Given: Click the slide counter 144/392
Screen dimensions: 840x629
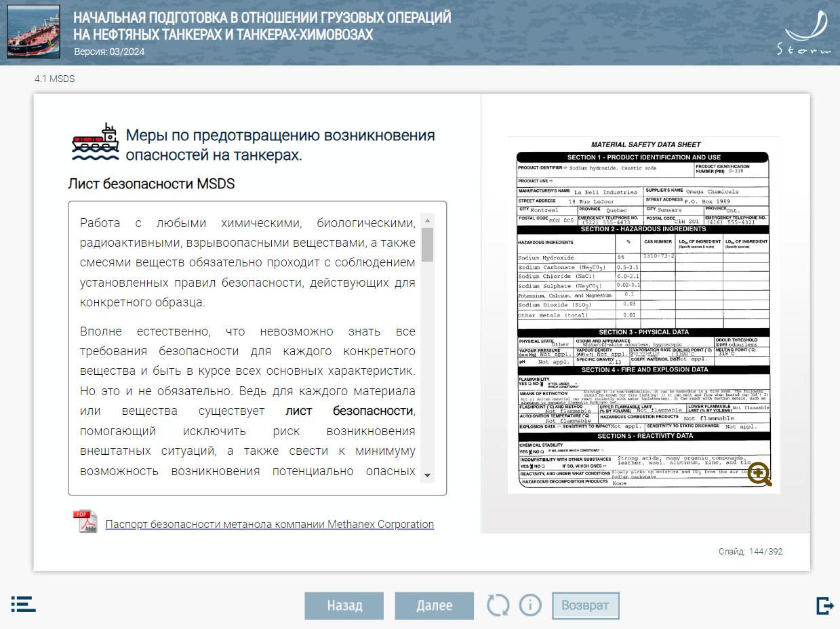Looking at the screenshot, I should (x=751, y=552).
